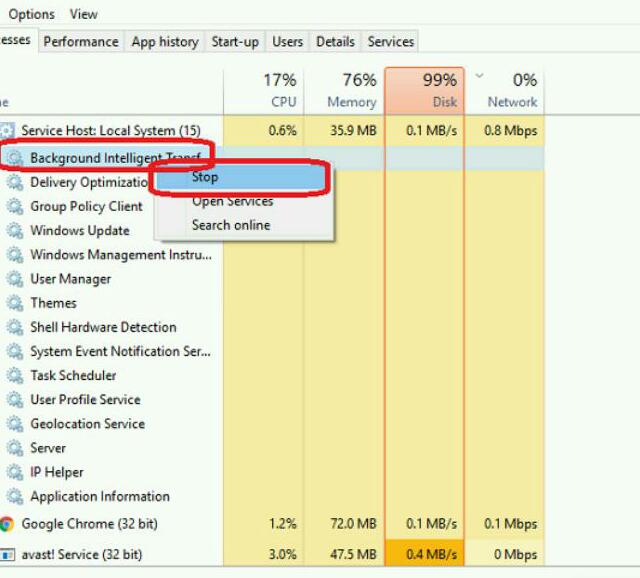Go to the Services tab
640x578 pixels.
tap(390, 42)
